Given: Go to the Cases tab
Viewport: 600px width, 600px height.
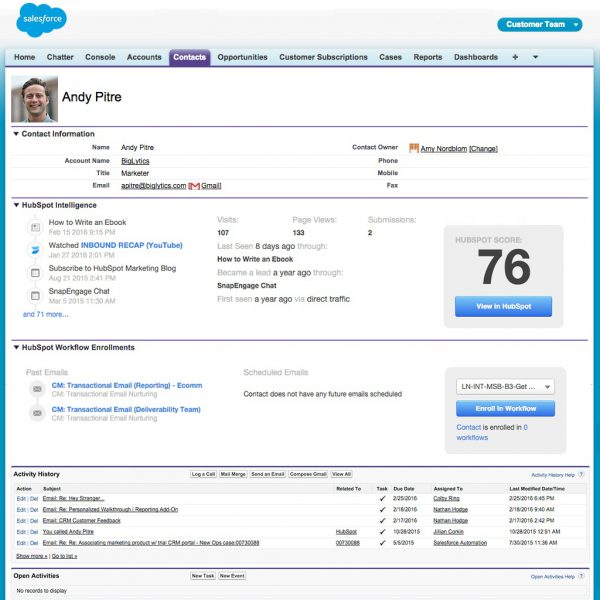Looking at the screenshot, I should [390, 57].
